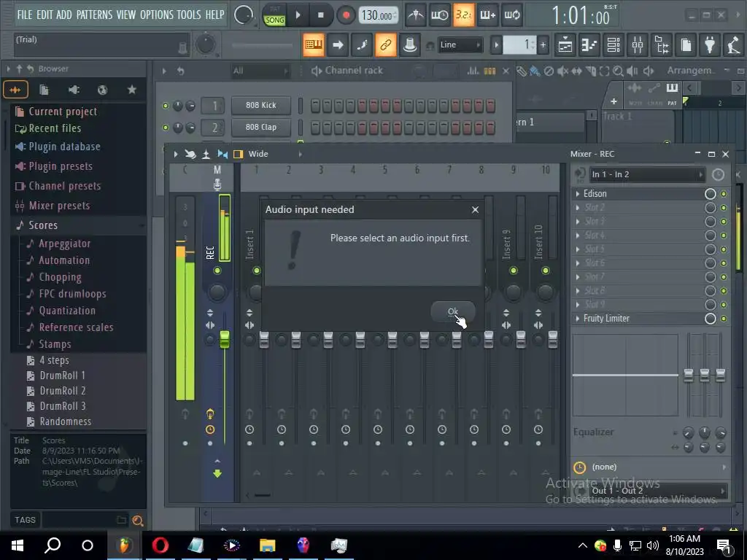Toggle wait for input before playing icon

pos(439,15)
